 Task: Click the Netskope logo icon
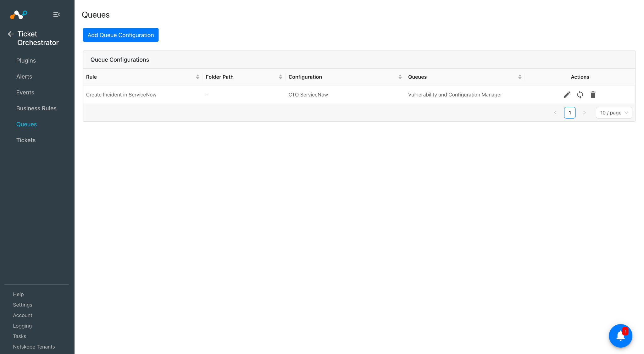[19, 14]
